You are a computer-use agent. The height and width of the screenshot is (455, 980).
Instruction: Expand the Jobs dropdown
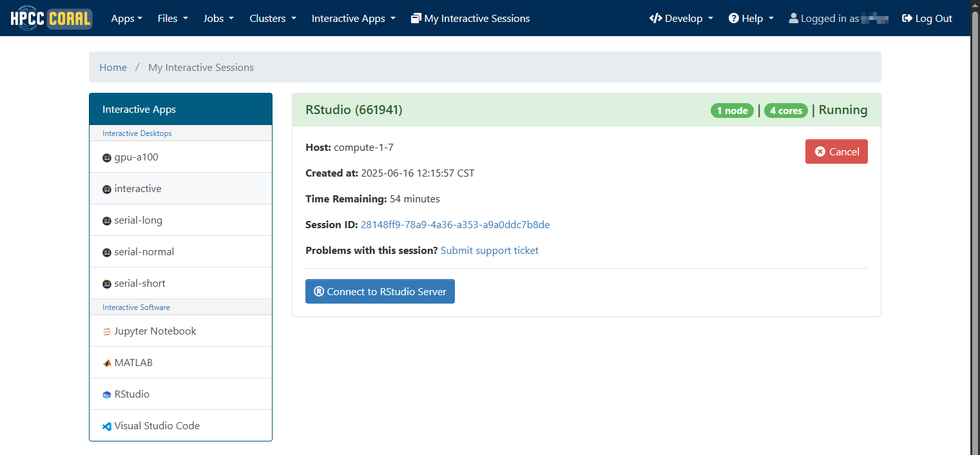pyautogui.click(x=219, y=19)
